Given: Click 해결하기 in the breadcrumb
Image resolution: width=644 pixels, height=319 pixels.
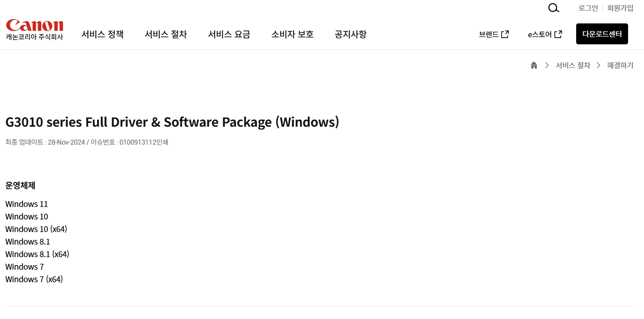Looking at the screenshot, I should [620, 65].
